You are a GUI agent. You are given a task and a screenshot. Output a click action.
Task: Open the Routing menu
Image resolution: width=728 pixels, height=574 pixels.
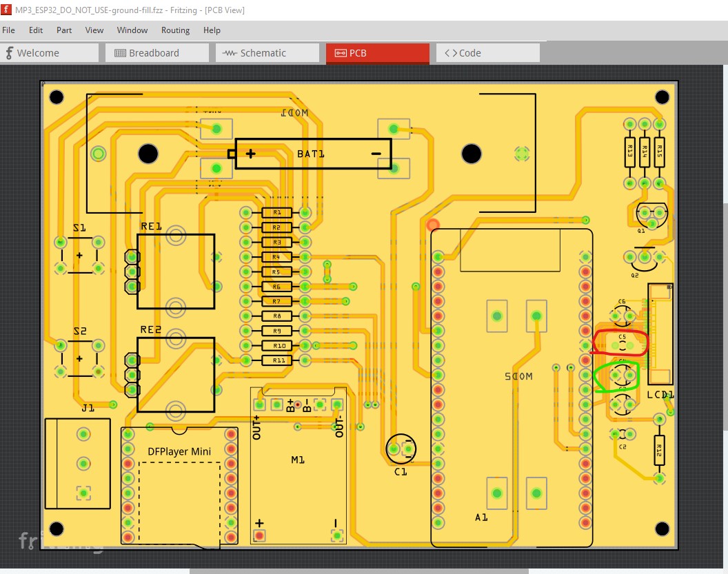tap(175, 30)
